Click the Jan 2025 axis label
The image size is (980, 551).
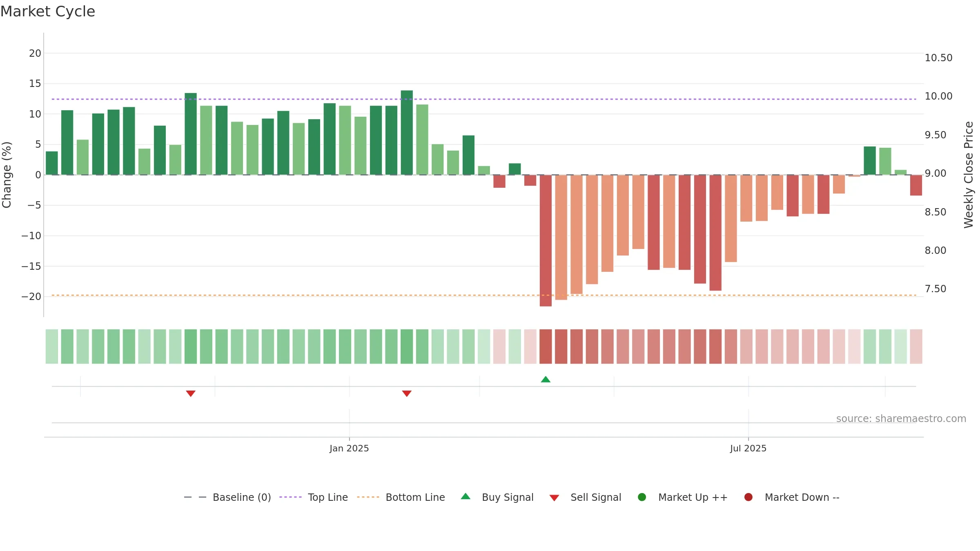click(x=349, y=448)
